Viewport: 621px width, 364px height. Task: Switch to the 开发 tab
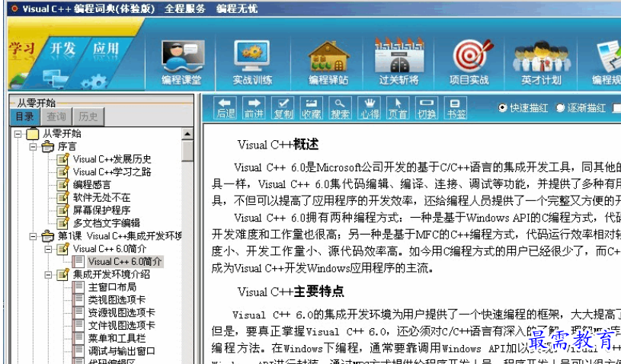[x=62, y=49]
